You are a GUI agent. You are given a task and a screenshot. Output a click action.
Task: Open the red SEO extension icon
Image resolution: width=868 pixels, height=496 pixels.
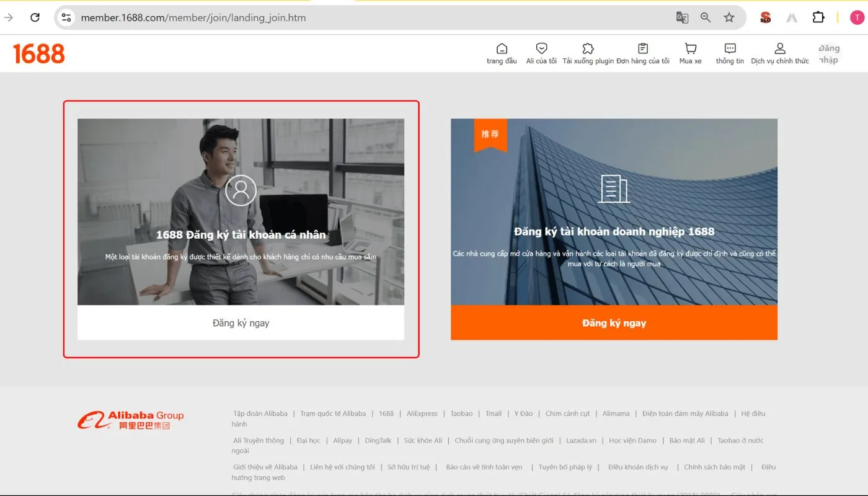click(x=766, y=17)
